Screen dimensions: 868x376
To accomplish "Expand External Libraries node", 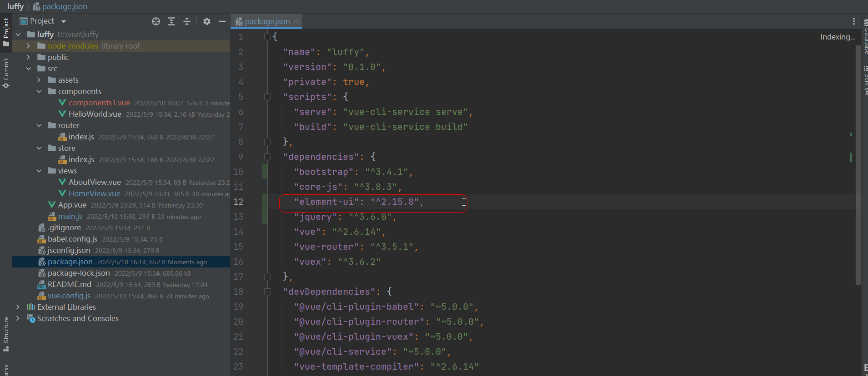I will pyautogui.click(x=18, y=307).
